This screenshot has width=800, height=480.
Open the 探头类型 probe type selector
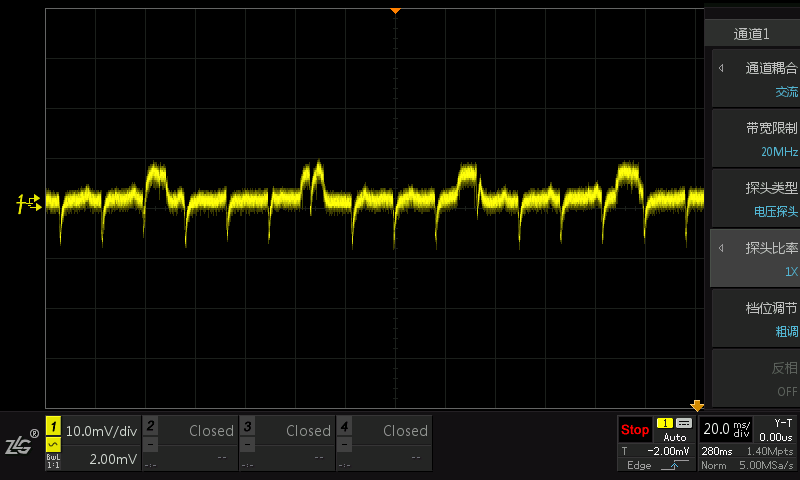pyautogui.click(x=756, y=199)
